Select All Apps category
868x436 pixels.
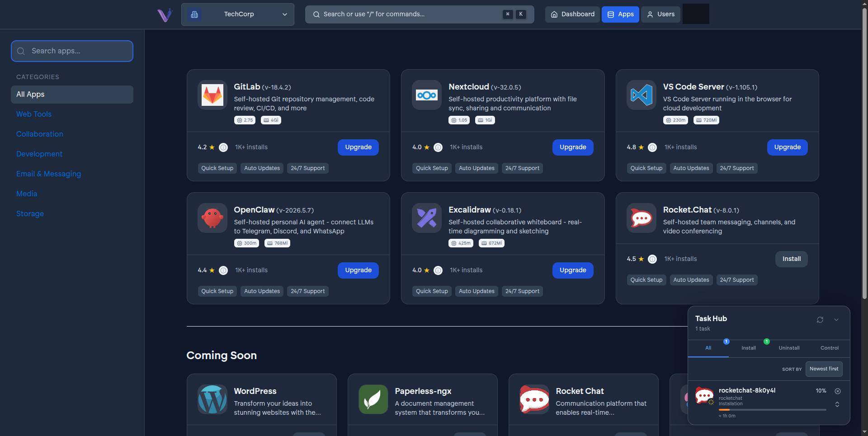pyautogui.click(x=72, y=95)
